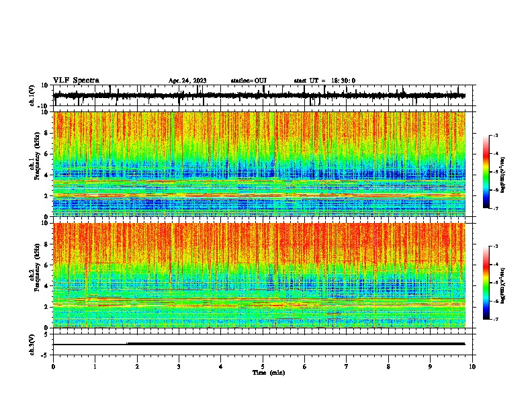
Task: Click the "-5" tick on ch.3(V) axis
Action: click(x=44, y=355)
